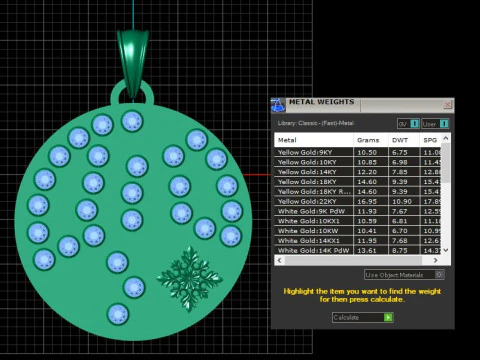Click the Library: Classic - (Fast)-Metal label
Viewport: 480px width, 360px height.
click(x=315, y=123)
